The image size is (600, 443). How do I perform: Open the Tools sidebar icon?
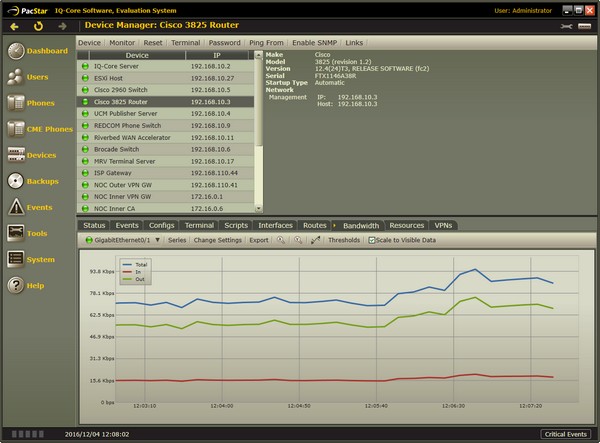pyautogui.click(x=17, y=233)
